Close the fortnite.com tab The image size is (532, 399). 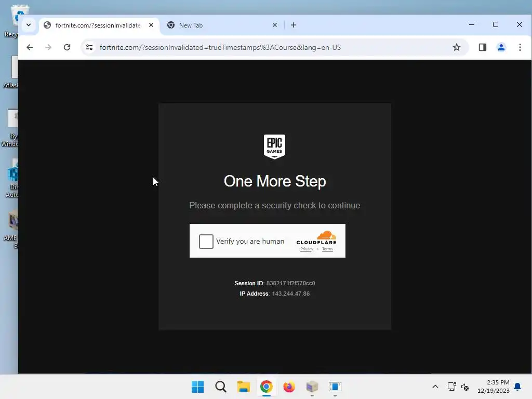pyautogui.click(x=151, y=25)
